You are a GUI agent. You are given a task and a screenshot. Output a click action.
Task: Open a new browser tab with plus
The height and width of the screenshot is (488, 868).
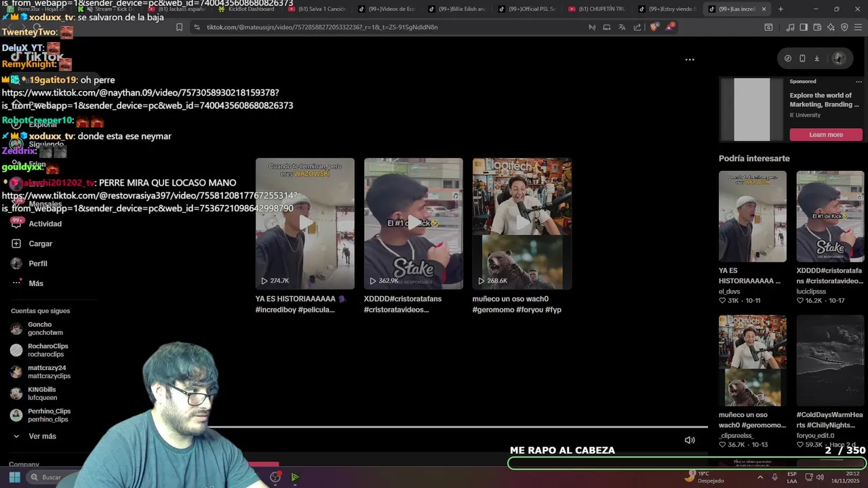pyautogui.click(x=781, y=9)
